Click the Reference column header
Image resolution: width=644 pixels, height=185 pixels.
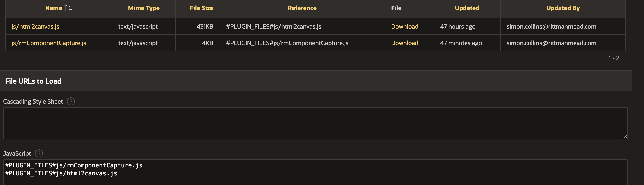click(x=302, y=8)
